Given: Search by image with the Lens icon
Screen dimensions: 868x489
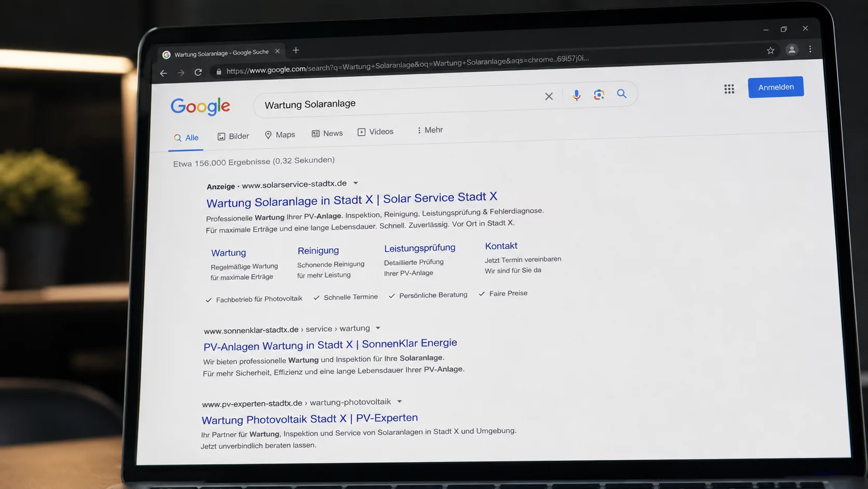Looking at the screenshot, I should tap(599, 95).
